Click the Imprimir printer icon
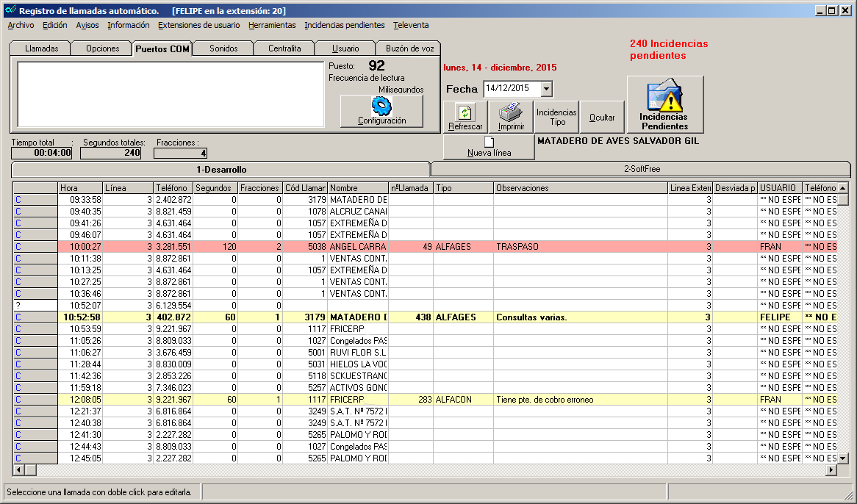 510,112
